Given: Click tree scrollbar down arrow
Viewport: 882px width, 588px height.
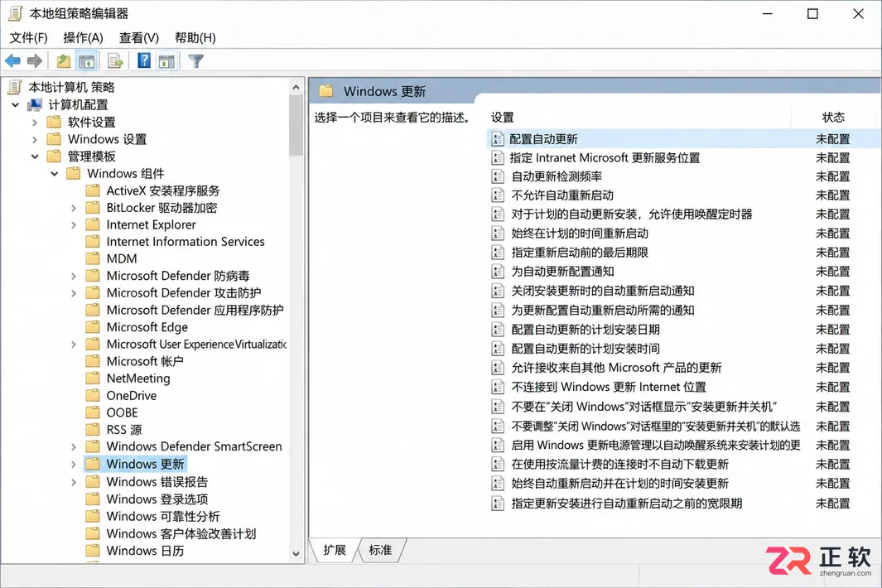Looking at the screenshot, I should coord(296,554).
